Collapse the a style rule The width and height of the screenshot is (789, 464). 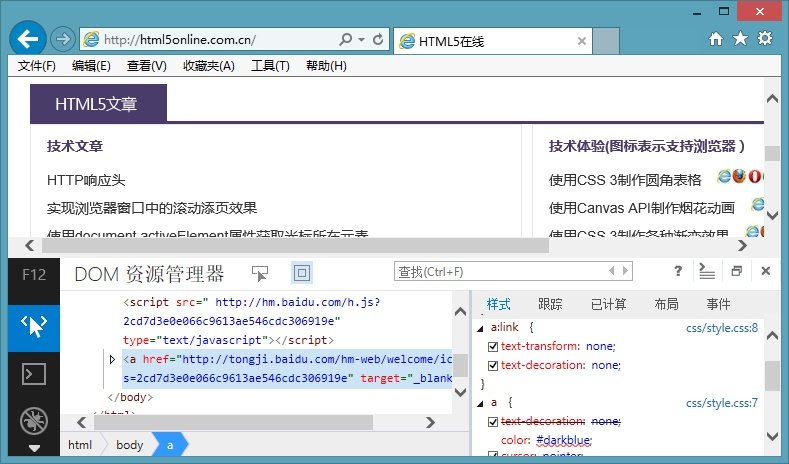point(480,404)
